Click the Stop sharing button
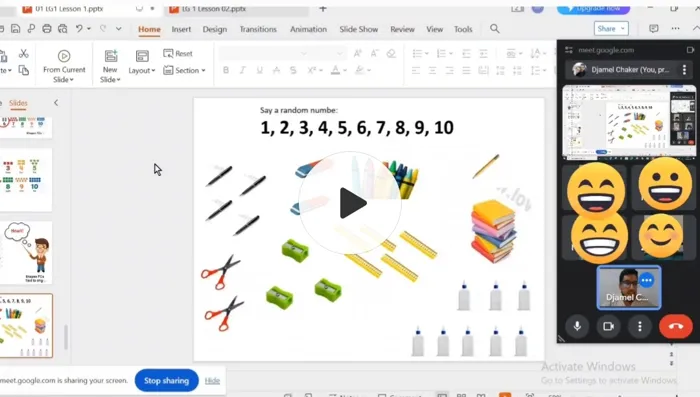This screenshot has width=700, height=397. [167, 380]
